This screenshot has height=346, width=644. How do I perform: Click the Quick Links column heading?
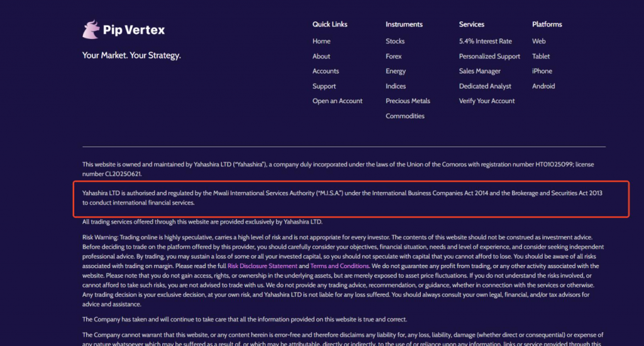(x=330, y=25)
